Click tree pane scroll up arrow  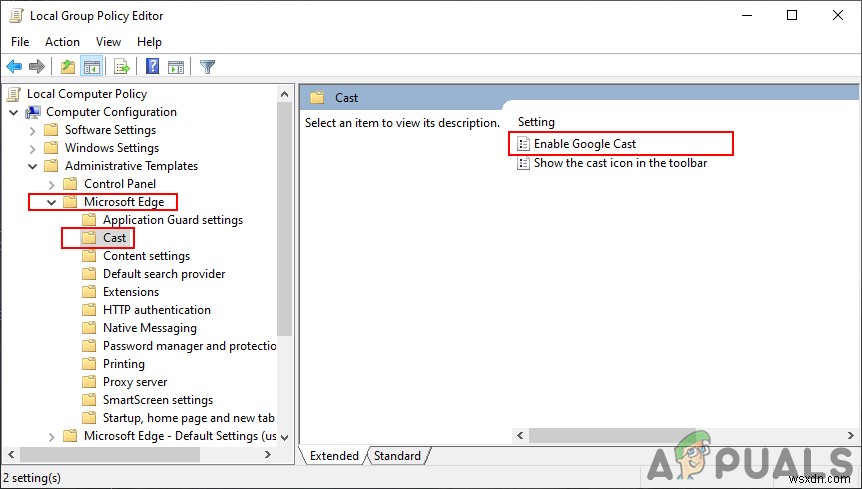point(284,94)
